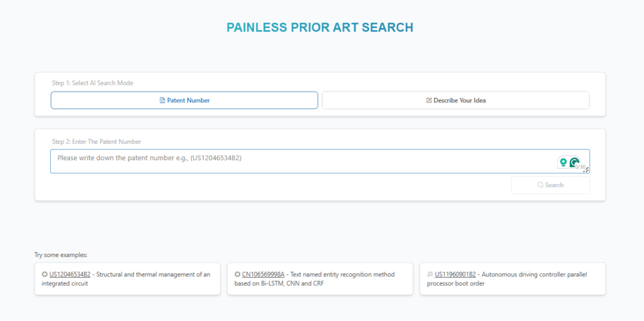
Task: Focus the patent number input field
Action: tap(302, 161)
